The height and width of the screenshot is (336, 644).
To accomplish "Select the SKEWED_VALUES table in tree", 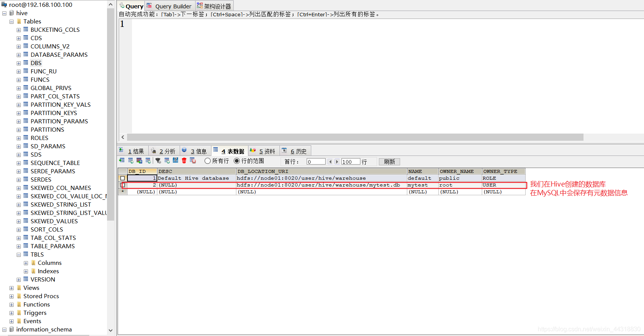I will [x=54, y=221].
